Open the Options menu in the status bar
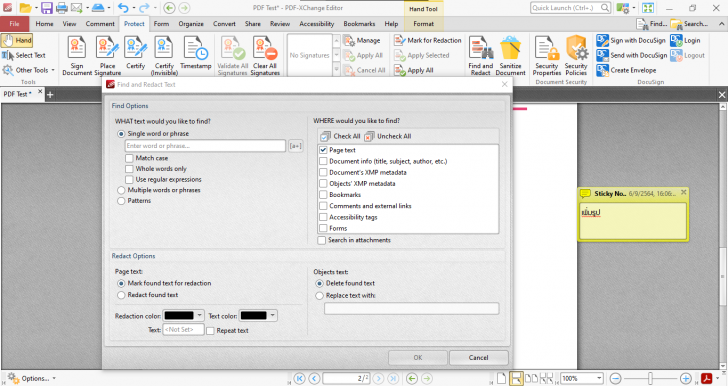728x386 pixels. pyautogui.click(x=32, y=379)
